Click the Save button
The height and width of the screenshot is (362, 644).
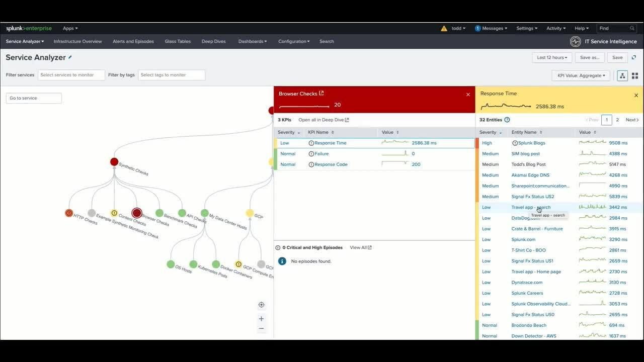(617, 57)
